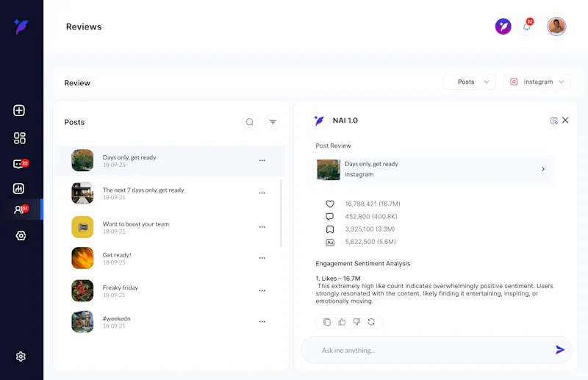The width and height of the screenshot is (588, 380).
Task: Open more options for 'Freaky friday' post
Action: pos(262,291)
